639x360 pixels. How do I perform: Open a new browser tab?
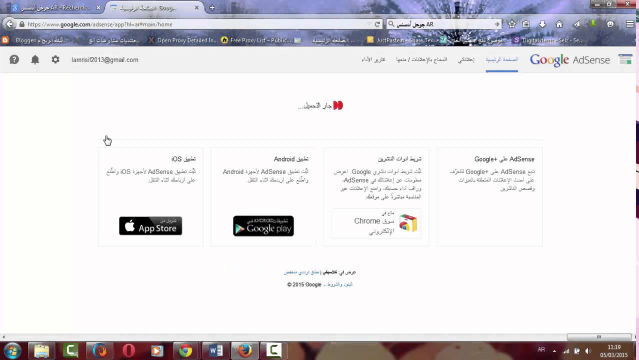[212, 7]
